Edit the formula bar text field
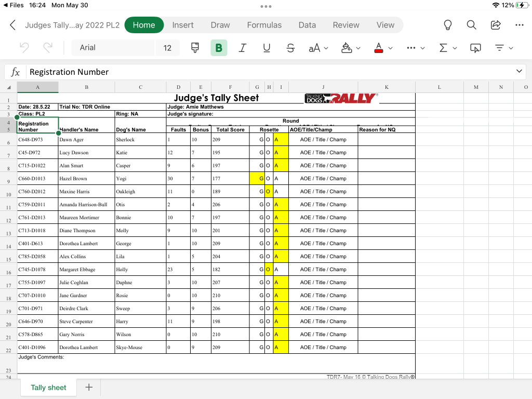 coord(270,72)
